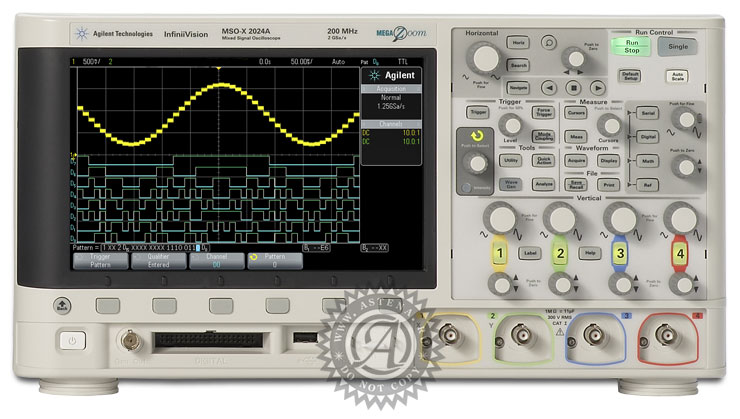The image size is (740, 419).
Task: Toggle the Digital channels key
Action: [x=648, y=137]
